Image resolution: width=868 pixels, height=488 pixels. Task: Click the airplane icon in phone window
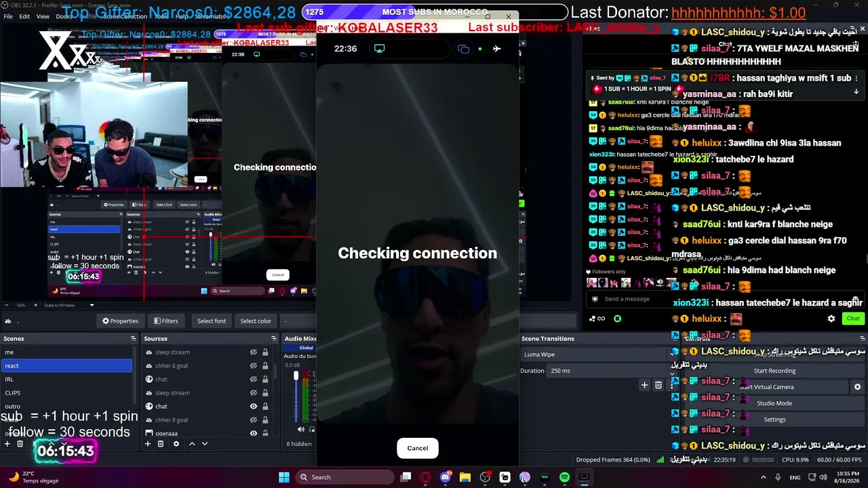pos(497,49)
